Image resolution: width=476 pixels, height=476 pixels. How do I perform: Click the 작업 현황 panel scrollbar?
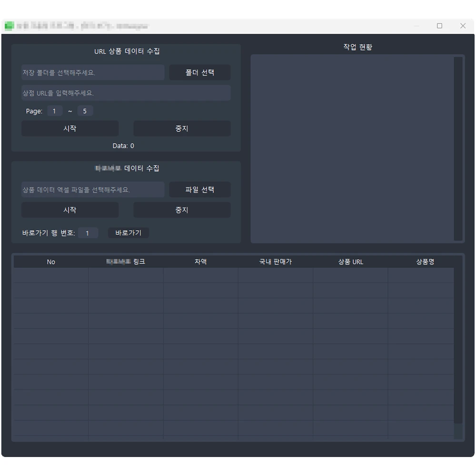458,149
